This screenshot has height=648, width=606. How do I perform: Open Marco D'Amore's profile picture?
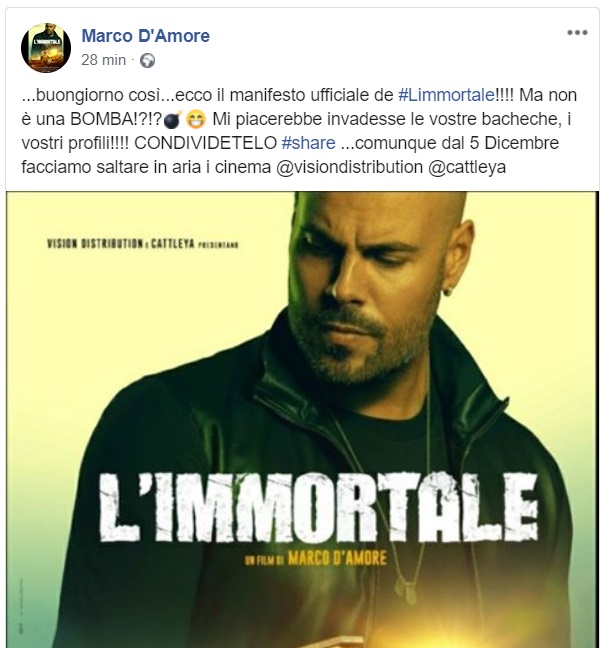pyautogui.click(x=46, y=48)
